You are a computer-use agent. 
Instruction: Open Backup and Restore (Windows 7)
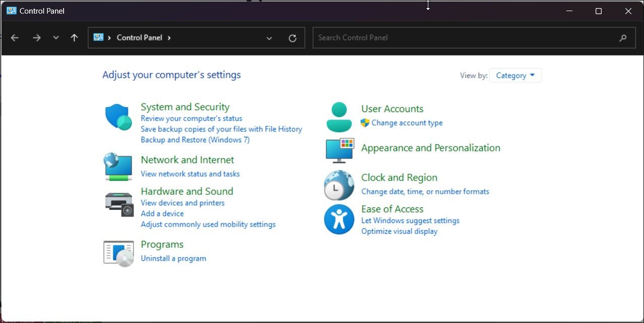tap(195, 139)
